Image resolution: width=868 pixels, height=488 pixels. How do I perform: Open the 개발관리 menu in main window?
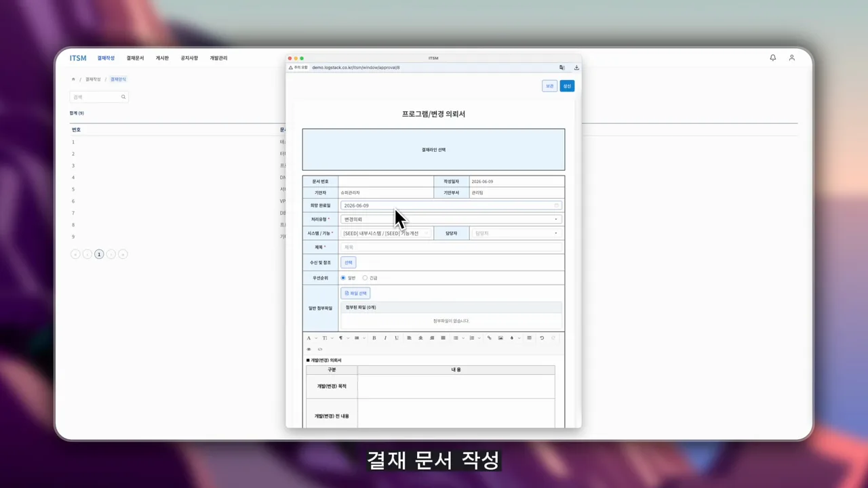tap(218, 58)
